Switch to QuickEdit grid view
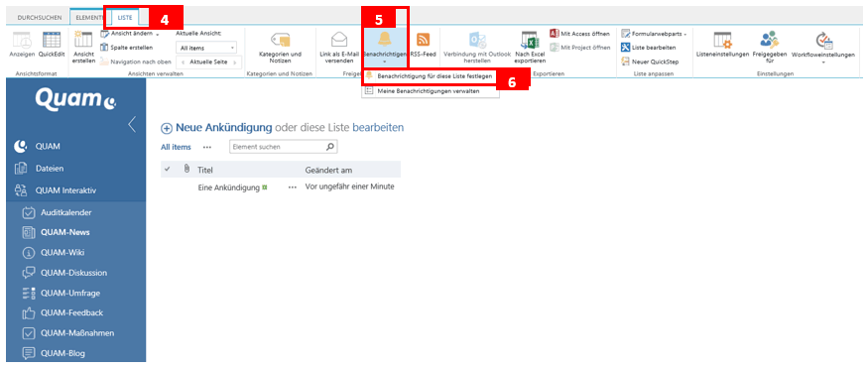Image resolution: width=868 pixels, height=369 pixels. point(52,44)
